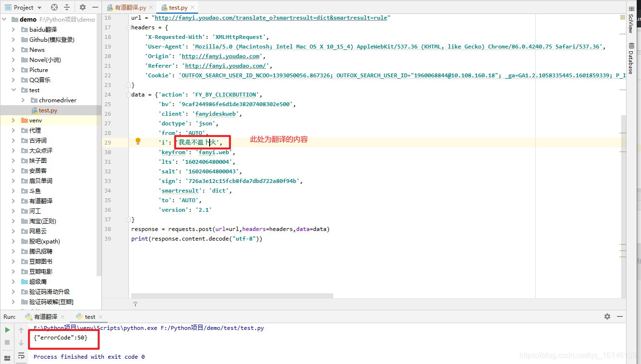Close the 有道翻译 run tab
Screen dimensions: 641x364
[x=63, y=317]
